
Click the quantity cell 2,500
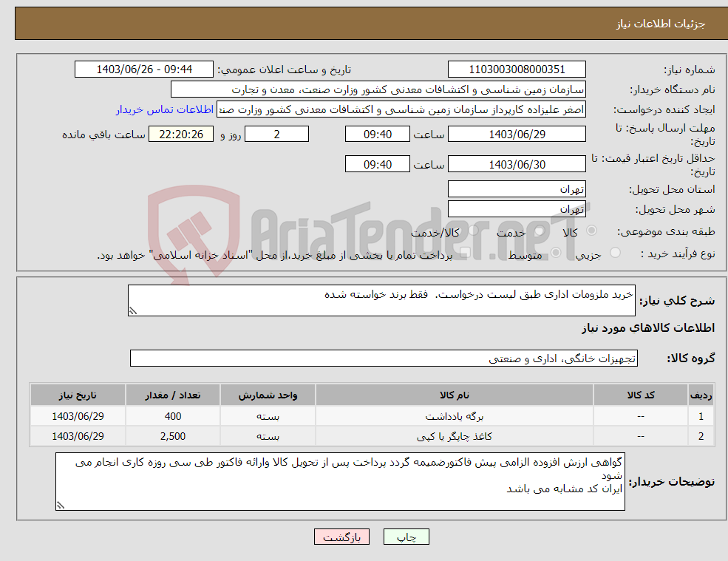tap(173, 436)
